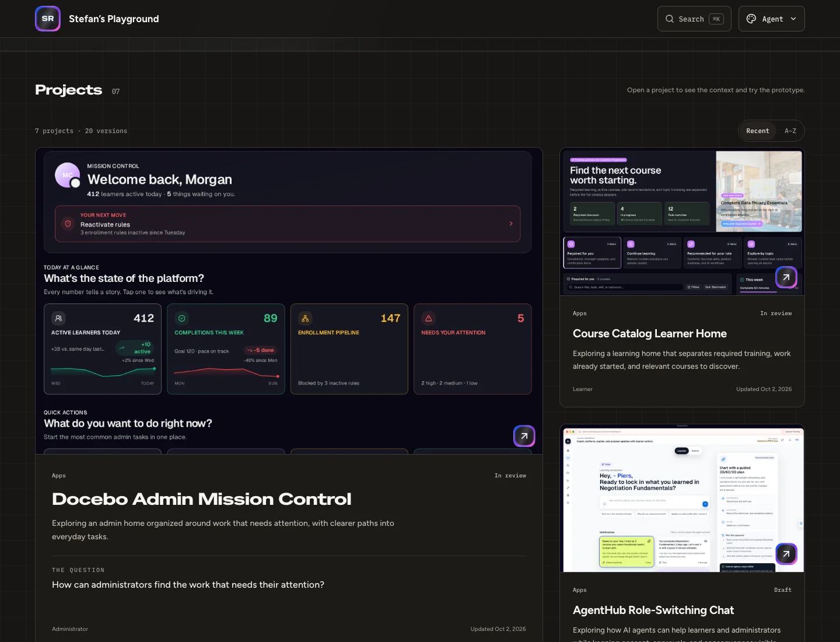840x642 pixels.
Task: Open the Search box
Action: coord(693,19)
